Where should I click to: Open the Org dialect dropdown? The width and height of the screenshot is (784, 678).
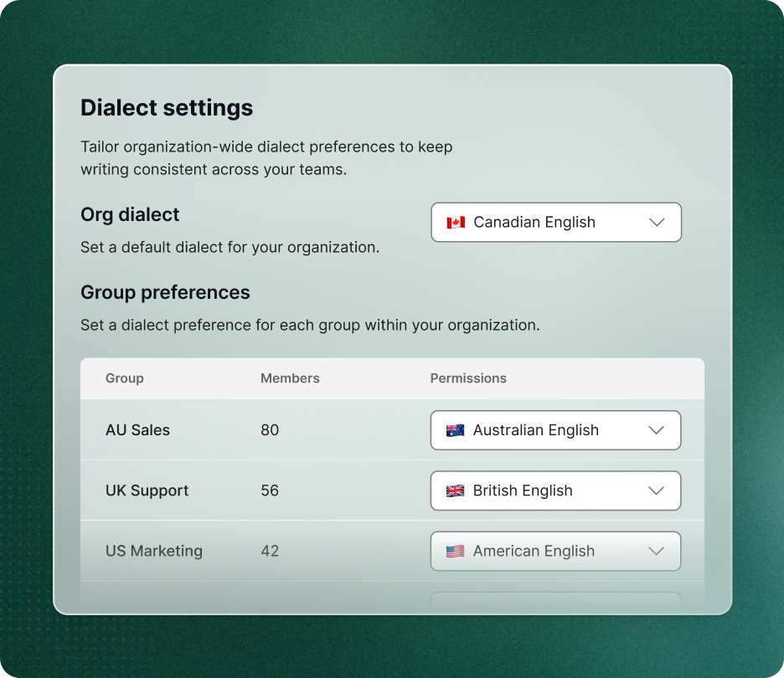[x=555, y=222]
